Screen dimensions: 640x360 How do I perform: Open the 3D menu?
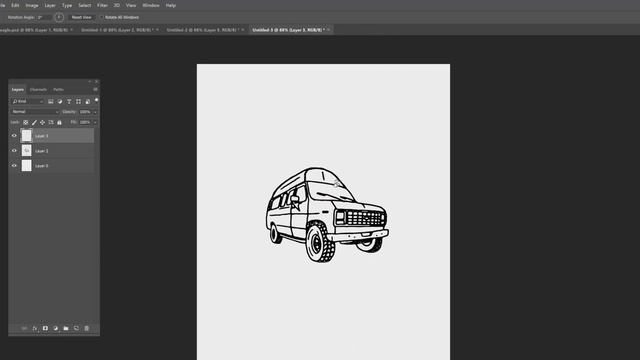click(x=117, y=5)
